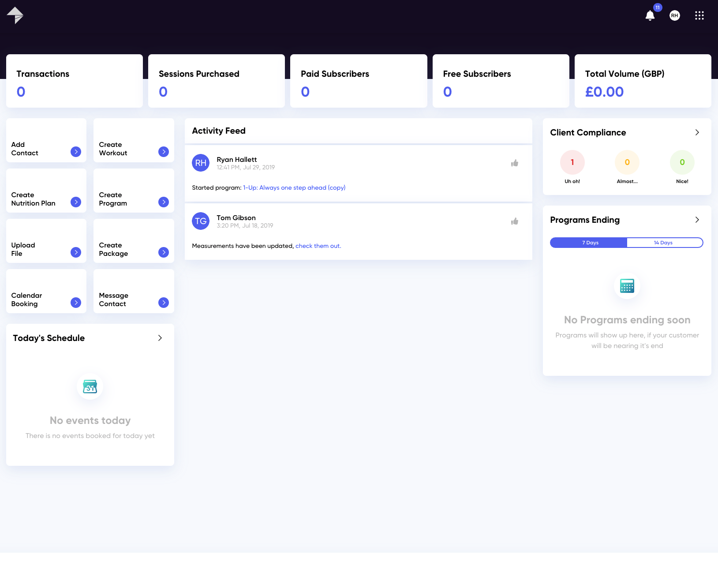
Task: Expand Today's Schedule details
Action: (161, 338)
